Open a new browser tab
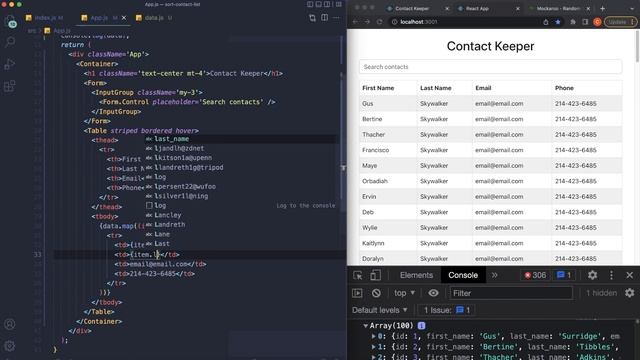The image size is (640, 360). click(602, 8)
